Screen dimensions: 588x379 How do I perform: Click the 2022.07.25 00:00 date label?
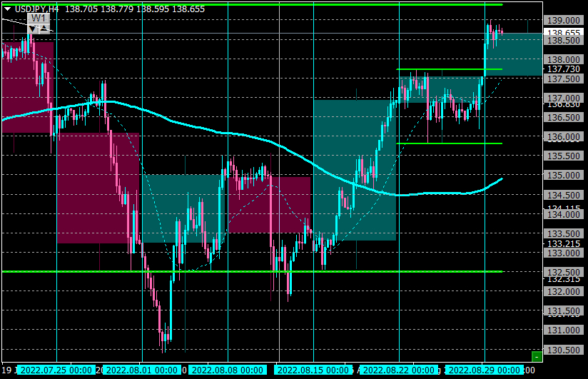[x=56, y=370]
